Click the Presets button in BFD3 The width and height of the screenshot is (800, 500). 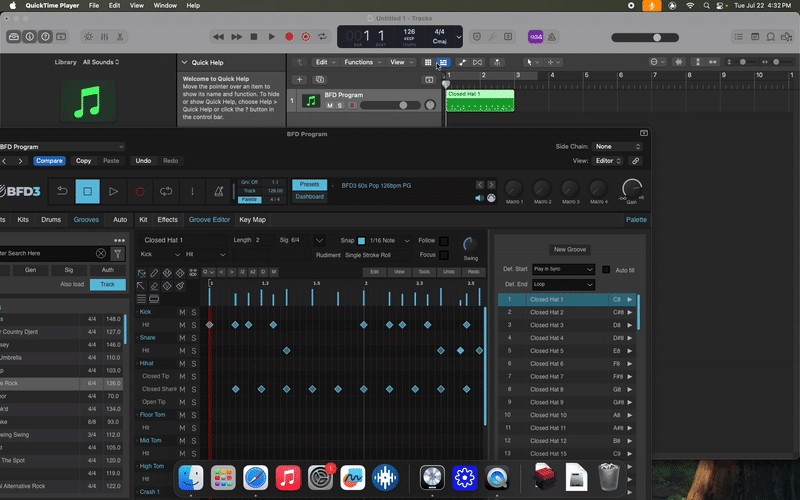point(309,184)
